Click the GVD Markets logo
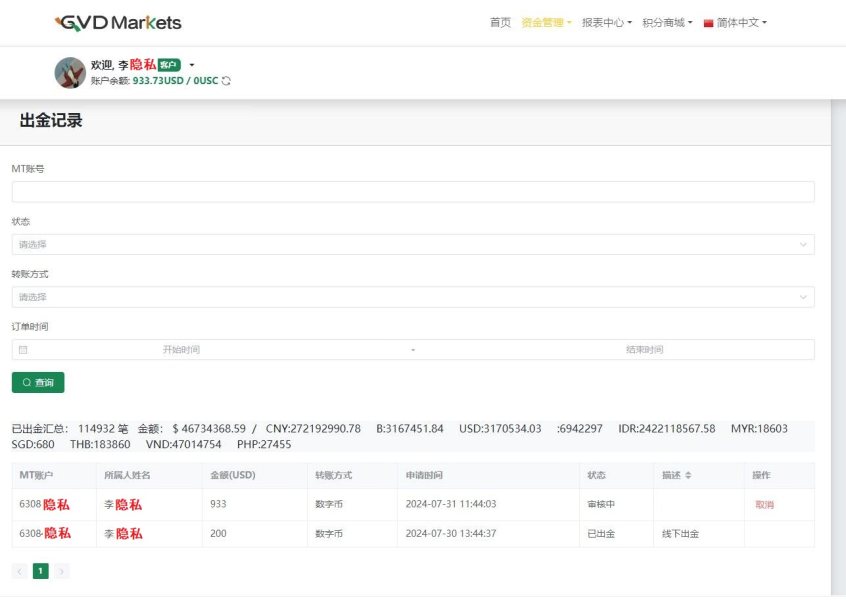Viewport: 846px width, 600px height. (118, 22)
